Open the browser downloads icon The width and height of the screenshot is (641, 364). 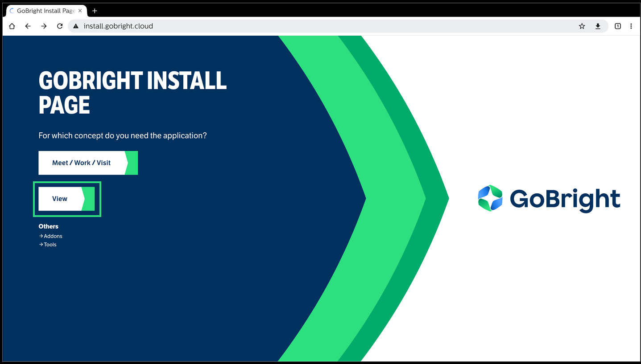pyautogui.click(x=598, y=26)
